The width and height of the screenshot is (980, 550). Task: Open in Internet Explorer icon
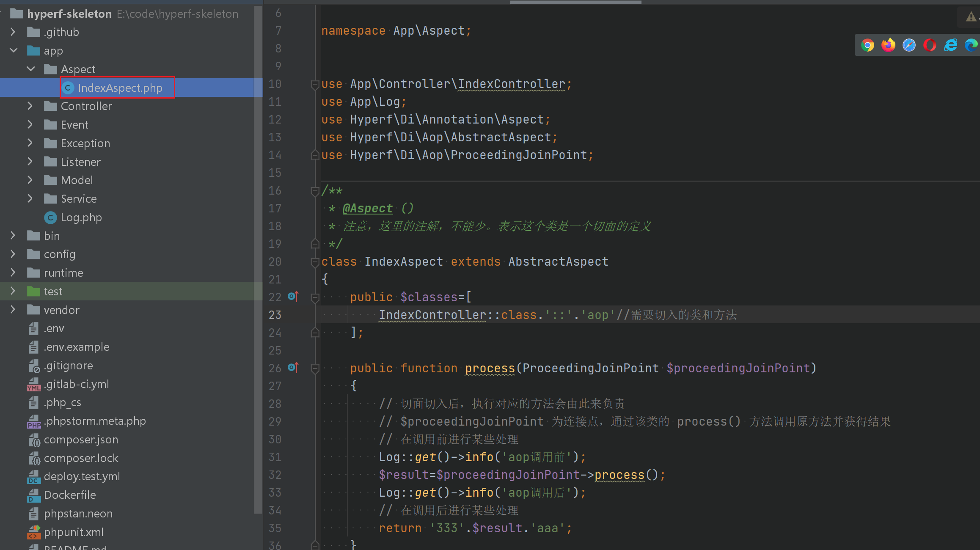[x=950, y=45]
